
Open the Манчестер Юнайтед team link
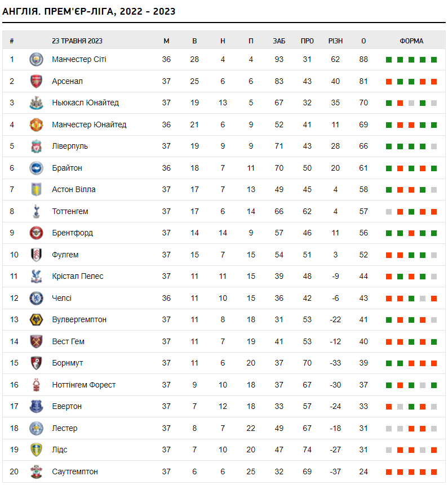(89, 124)
